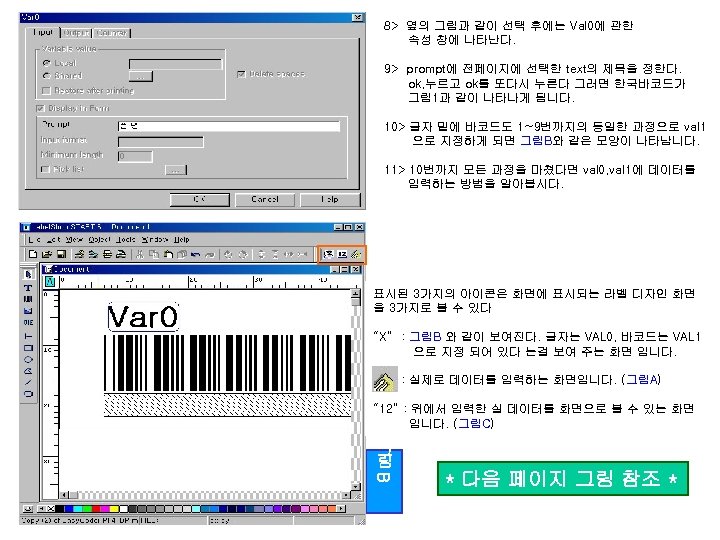Viewport: 720px width, 540px height.
Task: Switch to the X variable-name view icon
Action: (x=328, y=254)
